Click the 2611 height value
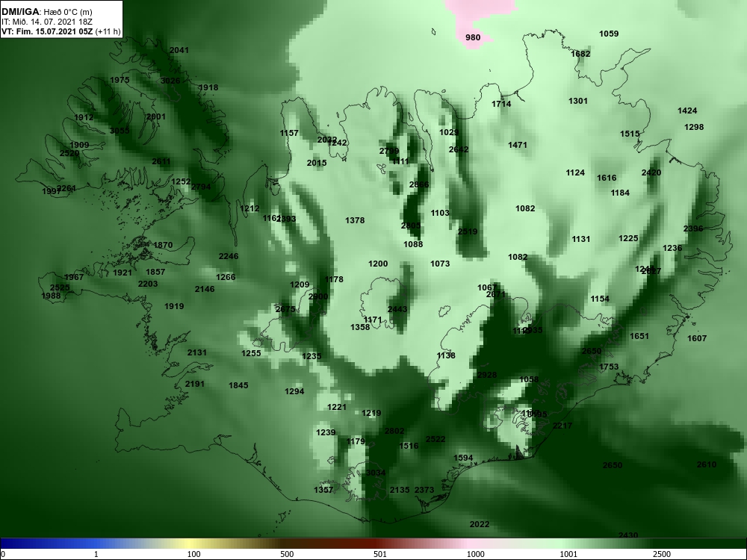The height and width of the screenshot is (560, 747). click(x=161, y=161)
